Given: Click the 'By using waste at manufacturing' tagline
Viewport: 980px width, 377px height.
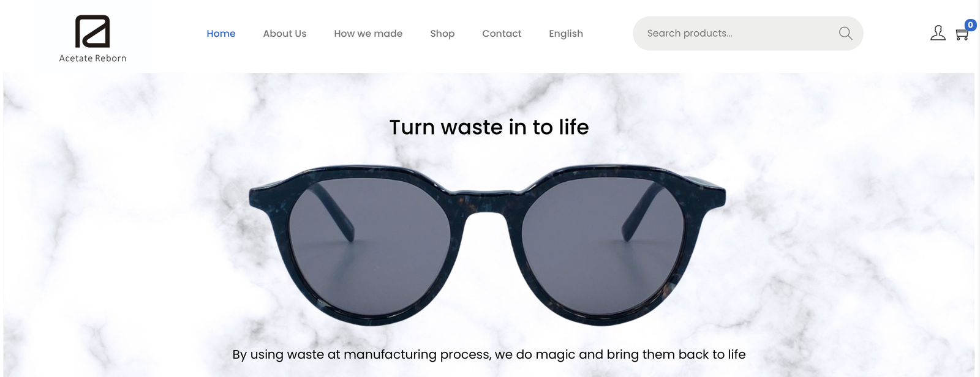Looking at the screenshot, I should (x=489, y=354).
